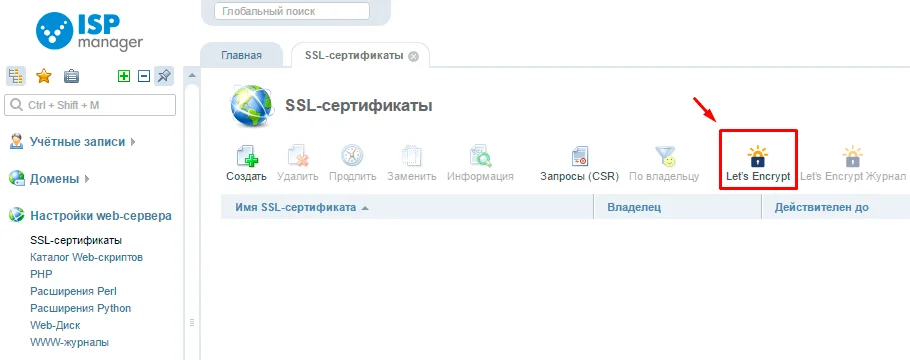Viewport: 910px width, 360px height.
Task: Open the favorites star icon
Action: pyautogui.click(x=44, y=76)
